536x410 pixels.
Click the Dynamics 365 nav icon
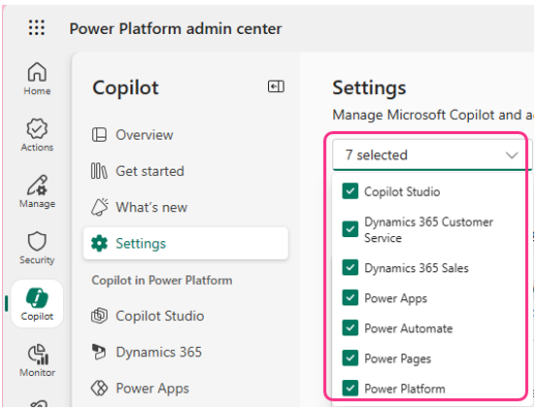coord(99,352)
